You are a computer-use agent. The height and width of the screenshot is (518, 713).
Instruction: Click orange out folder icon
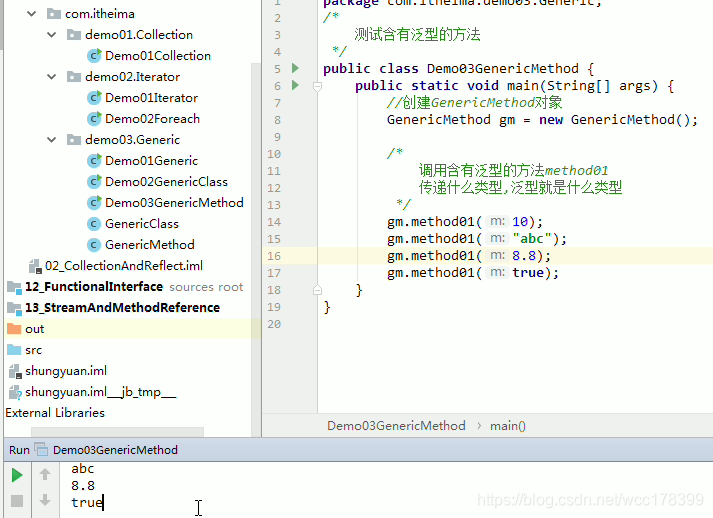click(14, 329)
